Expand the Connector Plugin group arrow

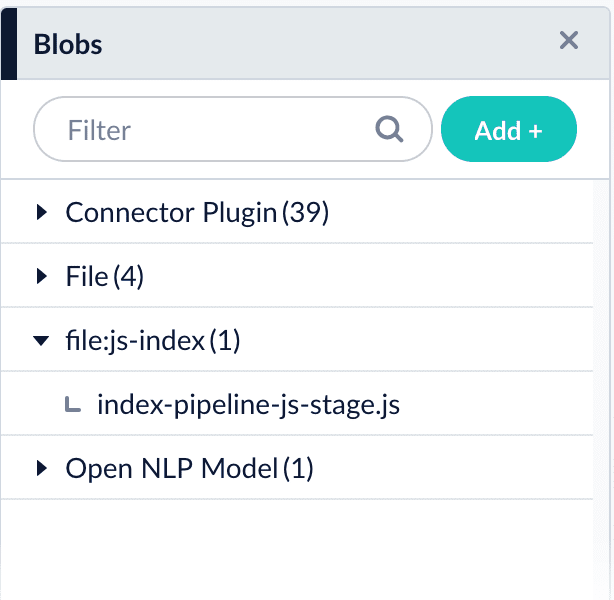click(42, 212)
